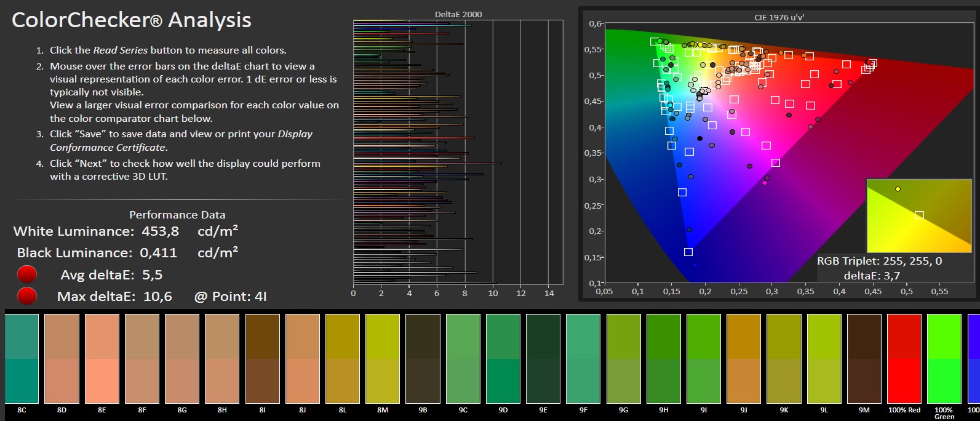
Task: Choose the 8M yellow-green color swatch
Action: pos(382,359)
